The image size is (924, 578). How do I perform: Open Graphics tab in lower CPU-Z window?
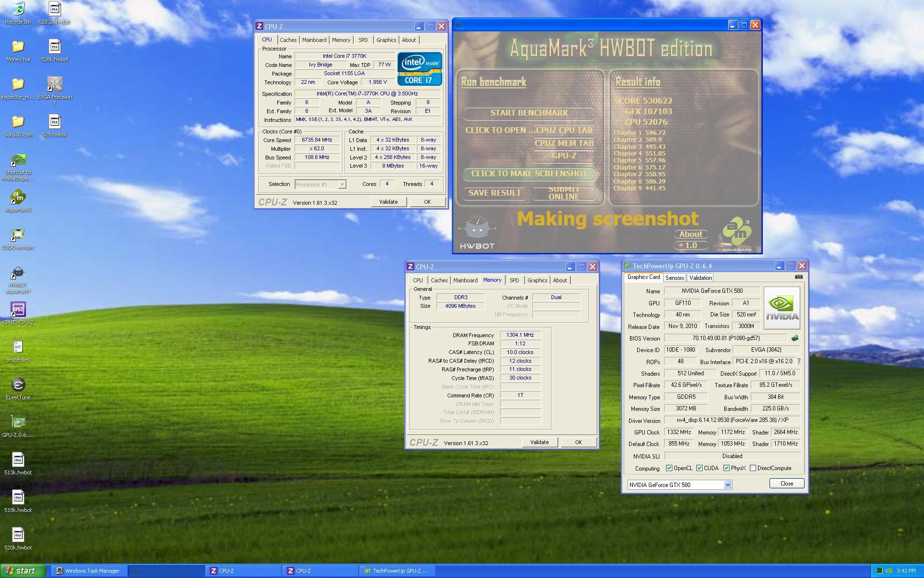tap(537, 280)
